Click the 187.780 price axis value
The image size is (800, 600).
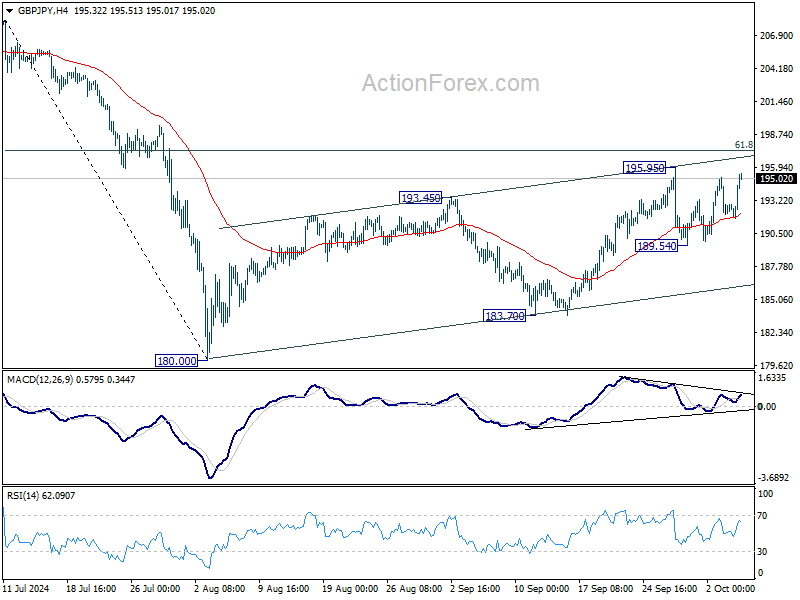(x=777, y=267)
